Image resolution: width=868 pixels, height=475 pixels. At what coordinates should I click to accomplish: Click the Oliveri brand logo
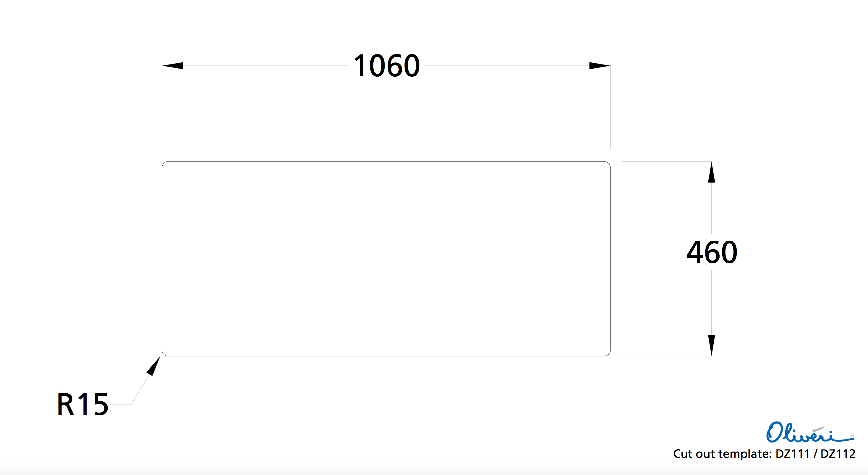809,433
